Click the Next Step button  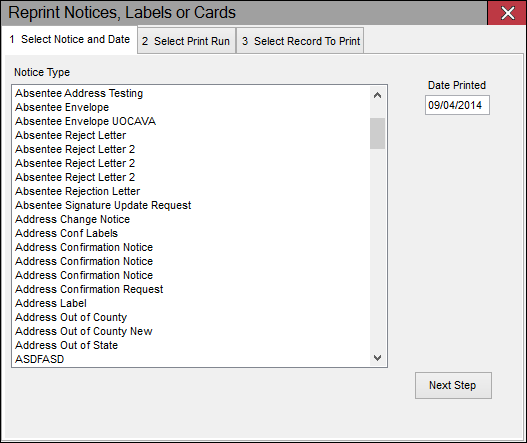[x=453, y=385]
